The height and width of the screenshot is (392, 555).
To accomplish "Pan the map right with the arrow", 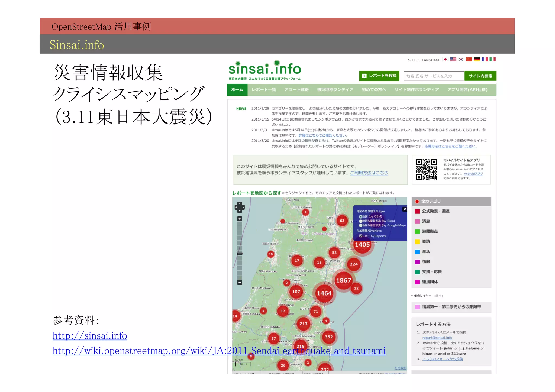I will 243,207.
